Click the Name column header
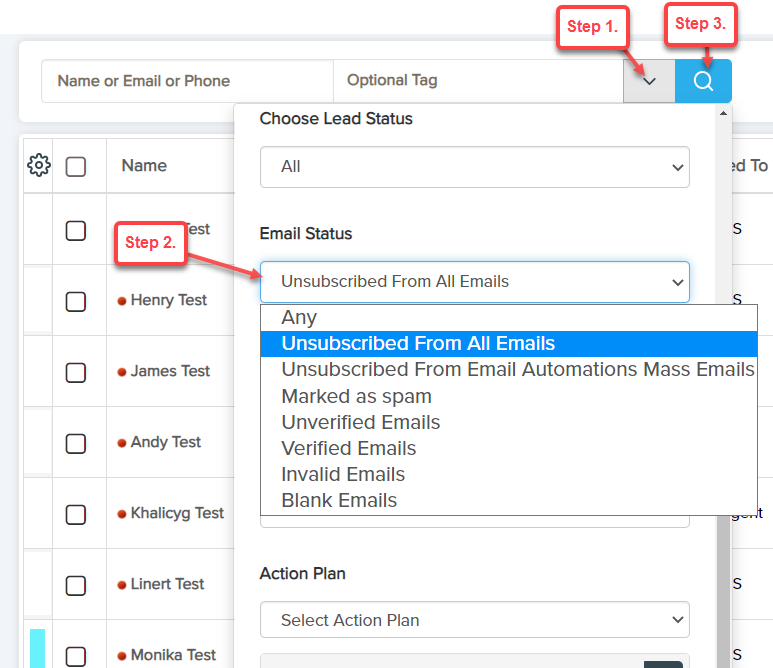 144,166
